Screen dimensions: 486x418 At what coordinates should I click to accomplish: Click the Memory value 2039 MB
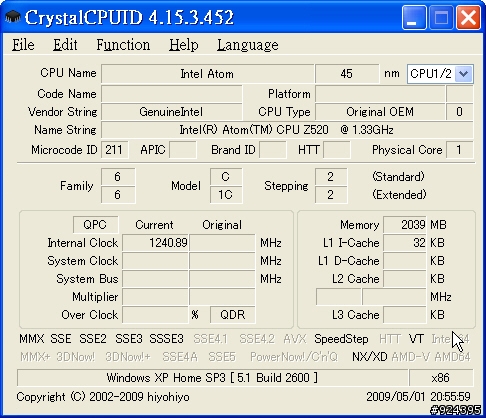tap(405, 225)
